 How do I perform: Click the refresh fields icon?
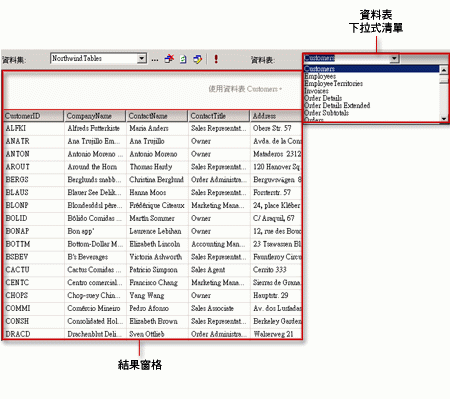click(183, 59)
